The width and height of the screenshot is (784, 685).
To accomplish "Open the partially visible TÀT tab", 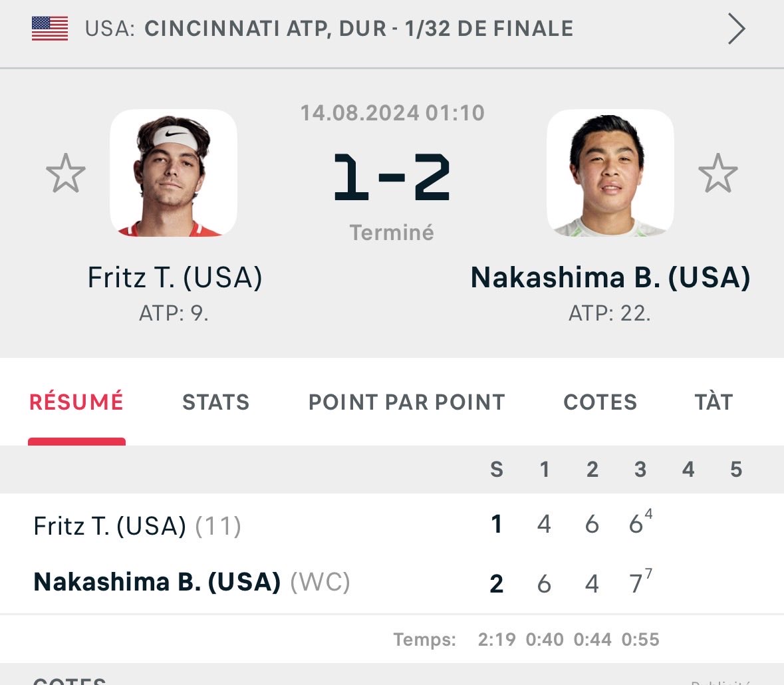I will 714,402.
